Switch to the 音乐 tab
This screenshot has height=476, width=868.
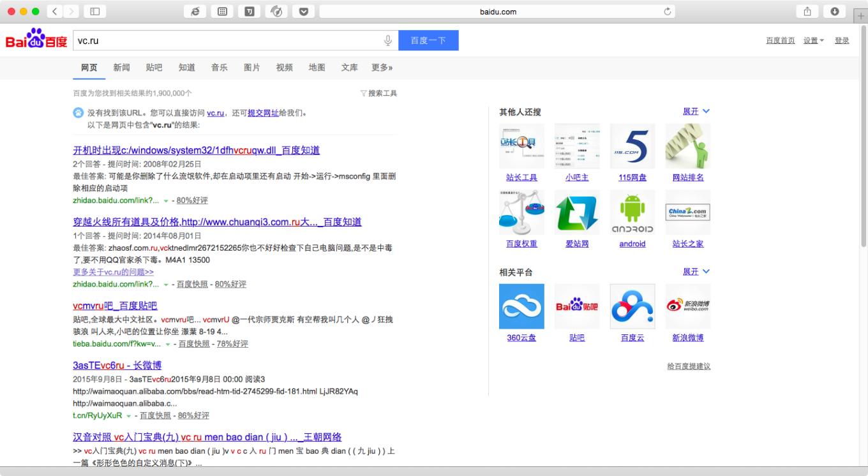click(220, 68)
